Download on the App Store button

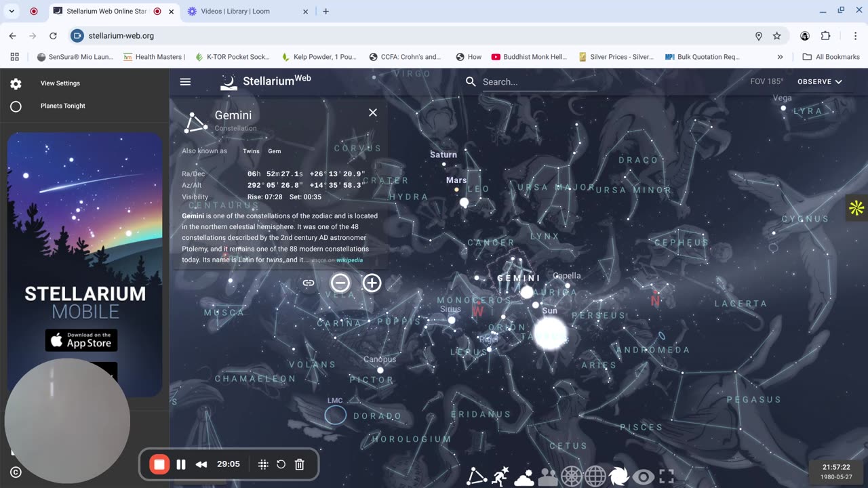[x=81, y=340]
